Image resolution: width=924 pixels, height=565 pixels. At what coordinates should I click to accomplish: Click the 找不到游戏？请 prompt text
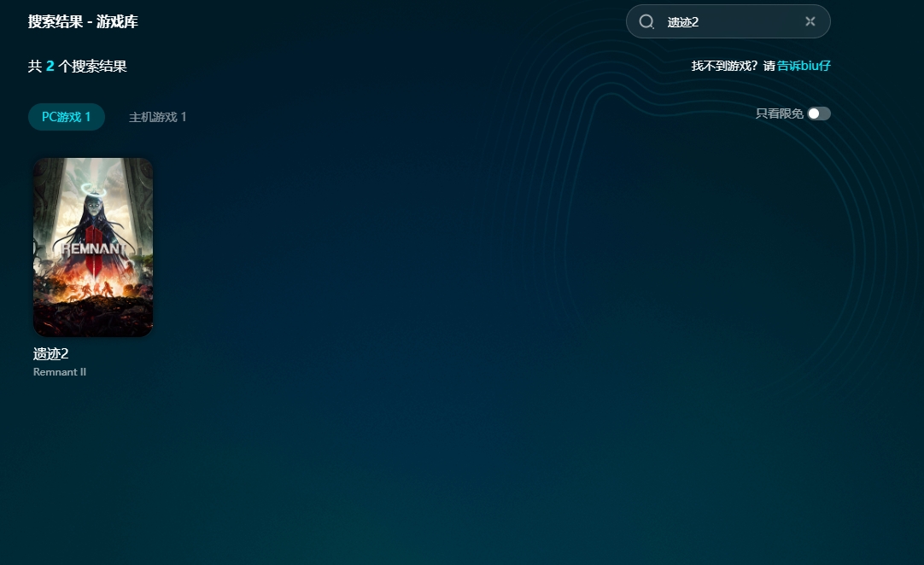(x=733, y=66)
